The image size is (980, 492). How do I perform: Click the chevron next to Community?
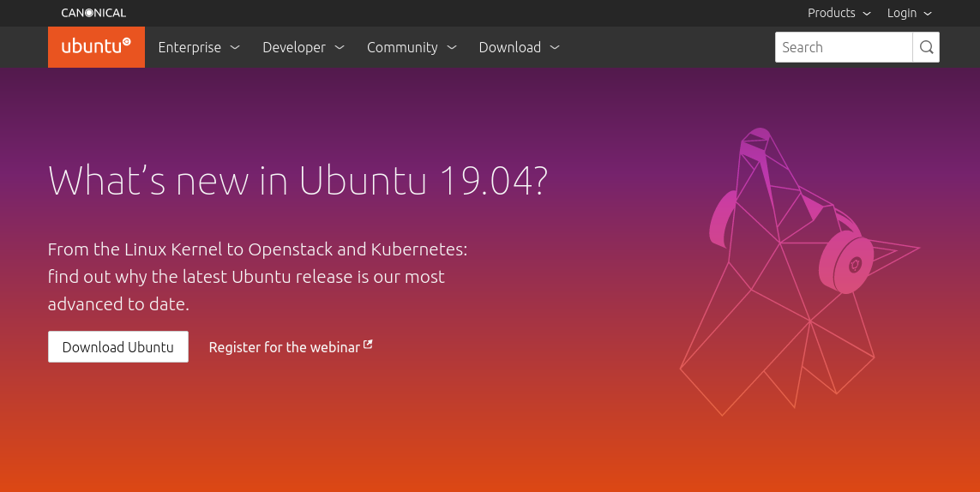point(452,47)
